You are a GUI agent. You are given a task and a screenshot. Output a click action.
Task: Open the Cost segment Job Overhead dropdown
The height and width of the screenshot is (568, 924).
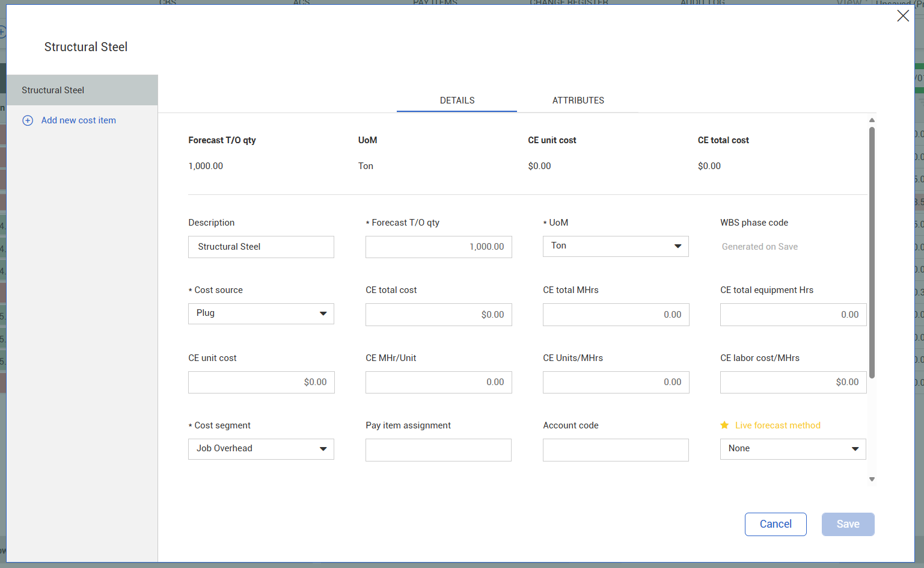261,449
